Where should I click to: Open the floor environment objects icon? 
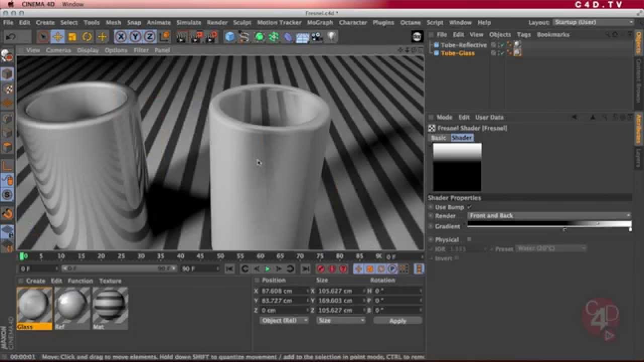point(302,37)
